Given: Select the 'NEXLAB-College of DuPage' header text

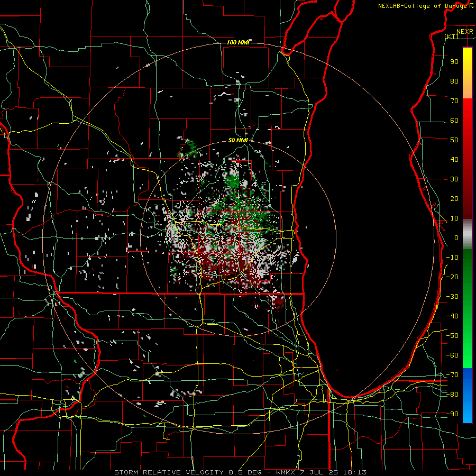Looking at the screenshot, I should pos(424,6).
